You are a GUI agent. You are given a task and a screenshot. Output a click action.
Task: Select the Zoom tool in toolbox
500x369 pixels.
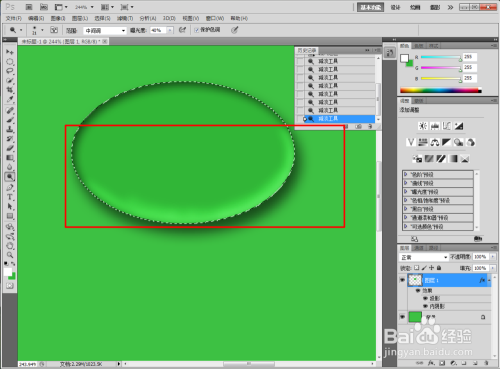click(x=10, y=255)
